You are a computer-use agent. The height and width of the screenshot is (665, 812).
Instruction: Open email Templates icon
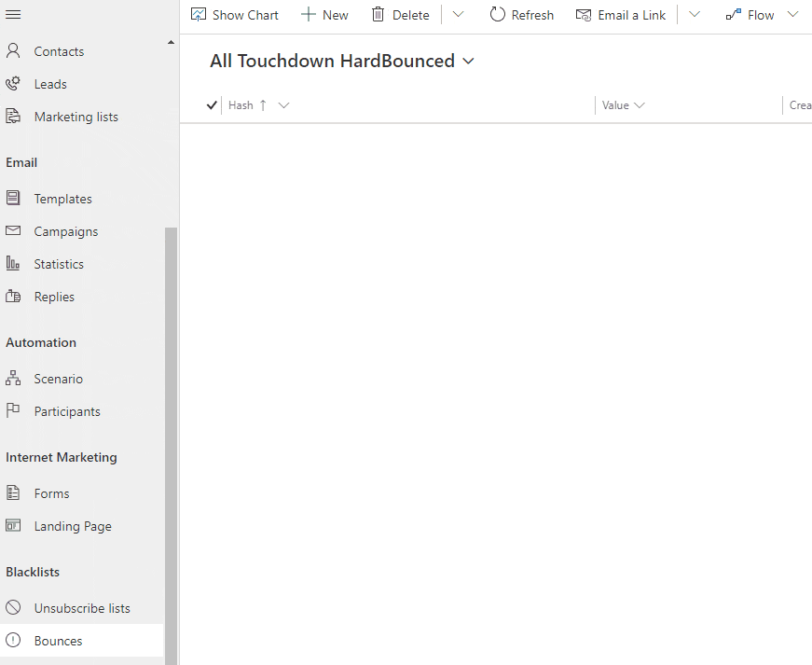[14, 198]
